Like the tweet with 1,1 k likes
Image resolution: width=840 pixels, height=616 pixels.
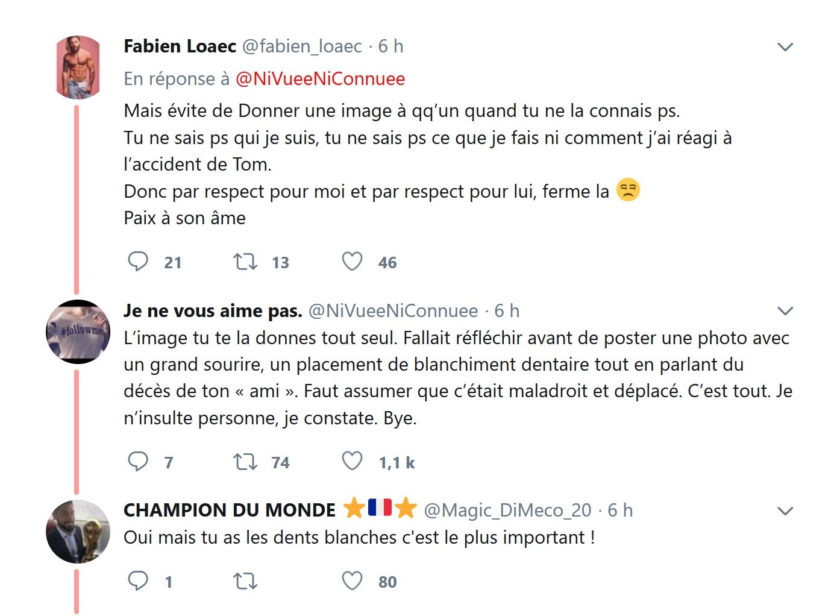point(353,462)
